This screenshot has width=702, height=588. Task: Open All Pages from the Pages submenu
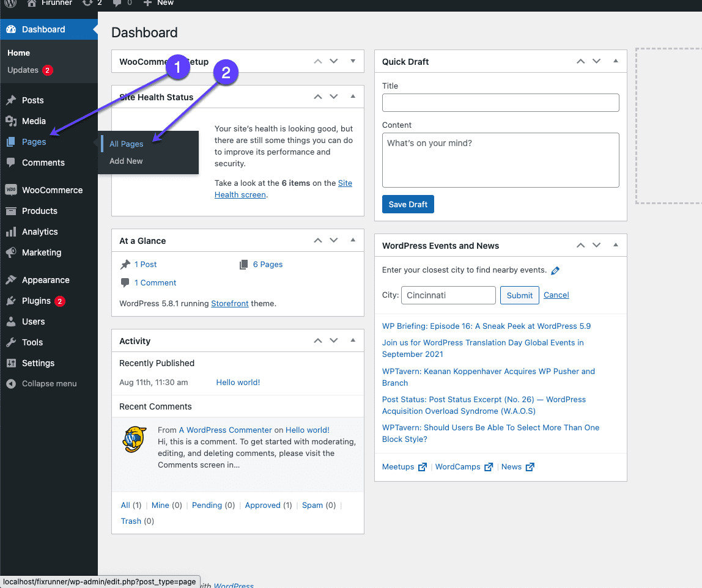coord(126,144)
